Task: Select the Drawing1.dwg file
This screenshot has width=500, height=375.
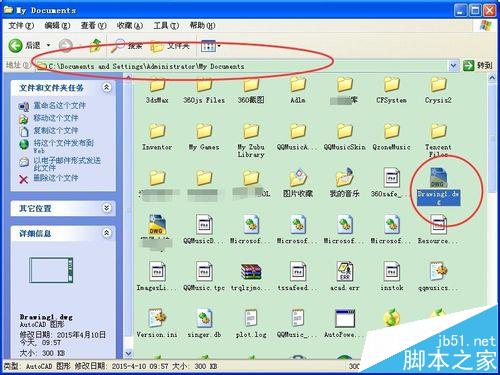Action: 438,187
